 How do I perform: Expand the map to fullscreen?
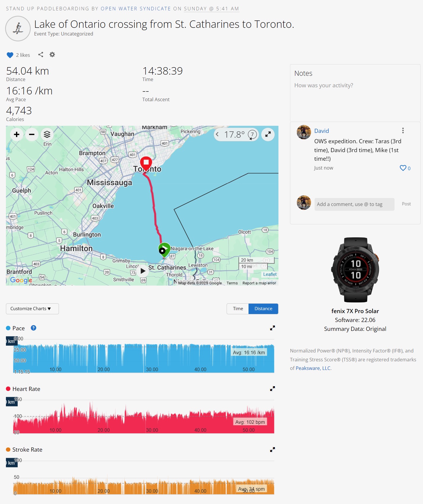point(268,134)
